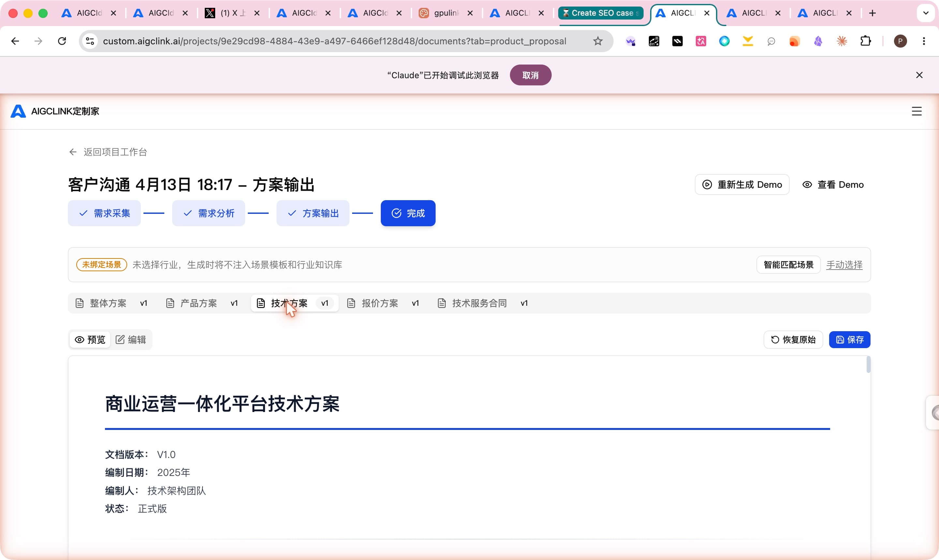Click 重新生成 Demo button

point(742,184)
